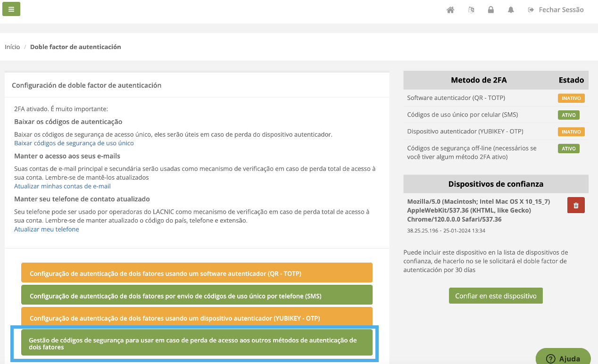Open the YUBIKEY - OTP configuration button

[197, 317]
